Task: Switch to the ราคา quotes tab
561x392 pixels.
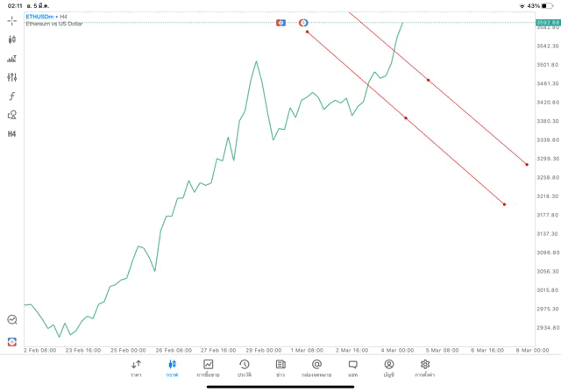Action: pos(136,367)
